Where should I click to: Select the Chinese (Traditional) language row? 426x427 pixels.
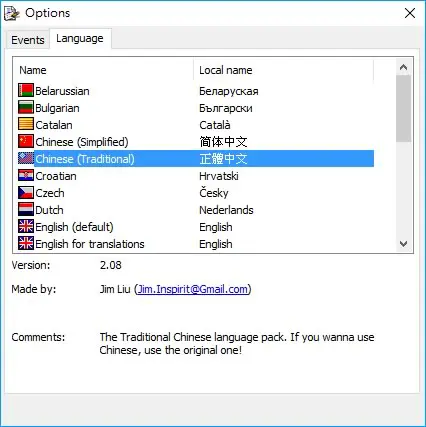pyautogui.click(x=196, y=159)
